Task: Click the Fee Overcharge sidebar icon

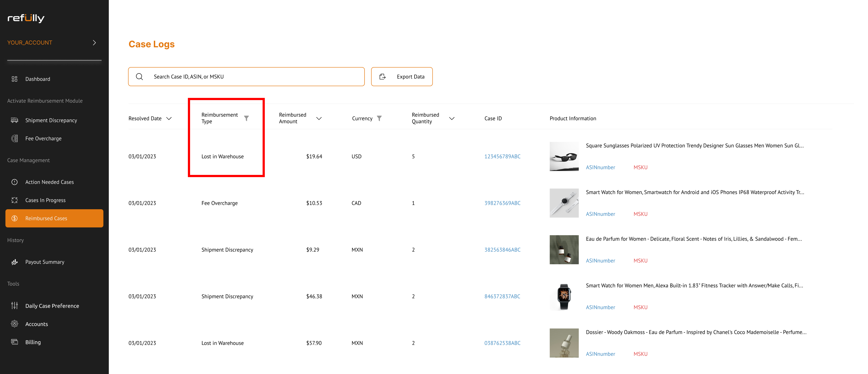Action: coord(15,139)
